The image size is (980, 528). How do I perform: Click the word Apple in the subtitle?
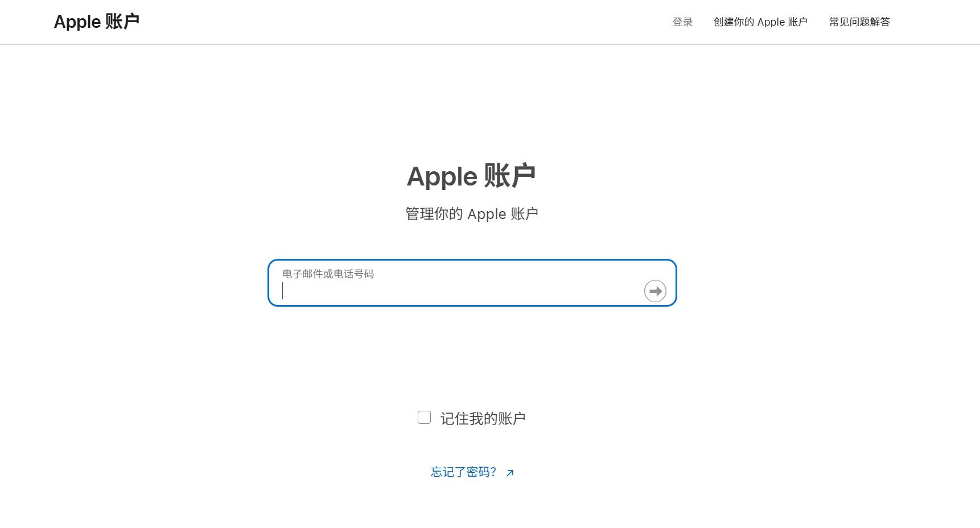coord(487,214)
